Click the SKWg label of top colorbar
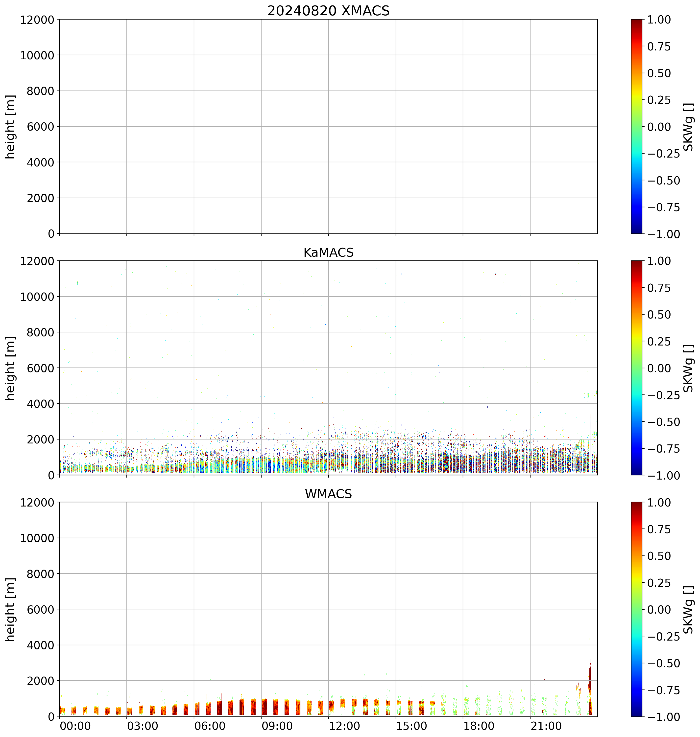 [688, 127]
